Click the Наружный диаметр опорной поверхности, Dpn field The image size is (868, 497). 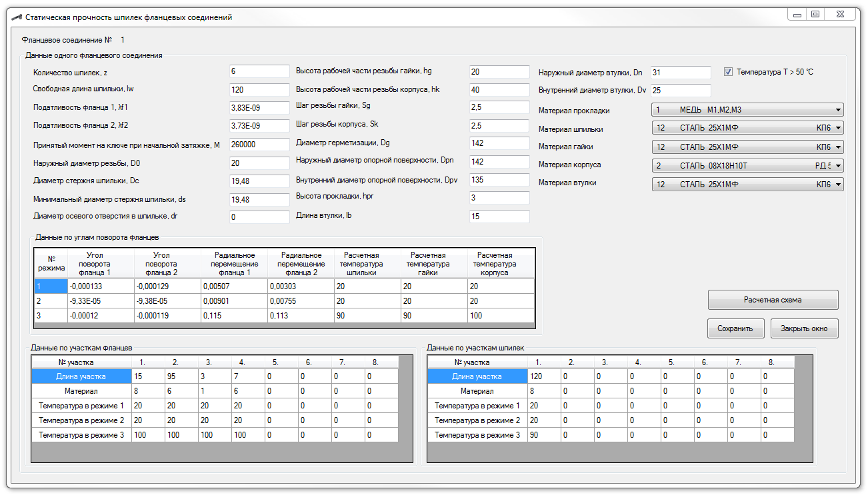(x=499, y=162)
